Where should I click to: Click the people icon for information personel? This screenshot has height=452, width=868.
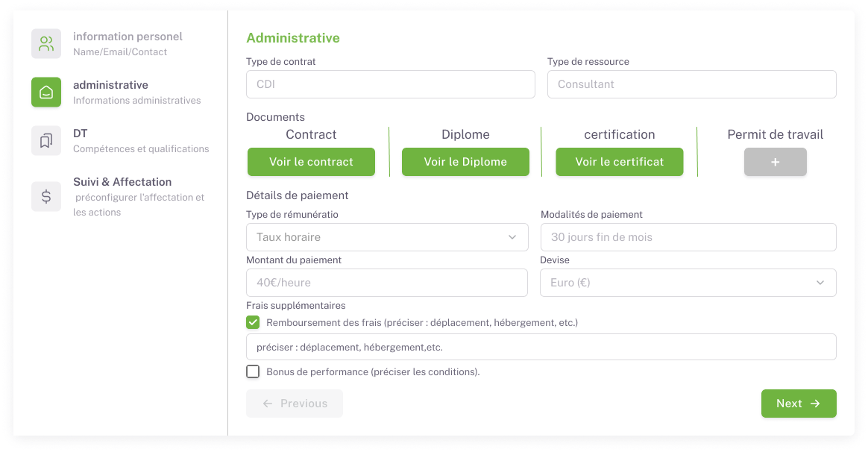click(x=46, y=44)
